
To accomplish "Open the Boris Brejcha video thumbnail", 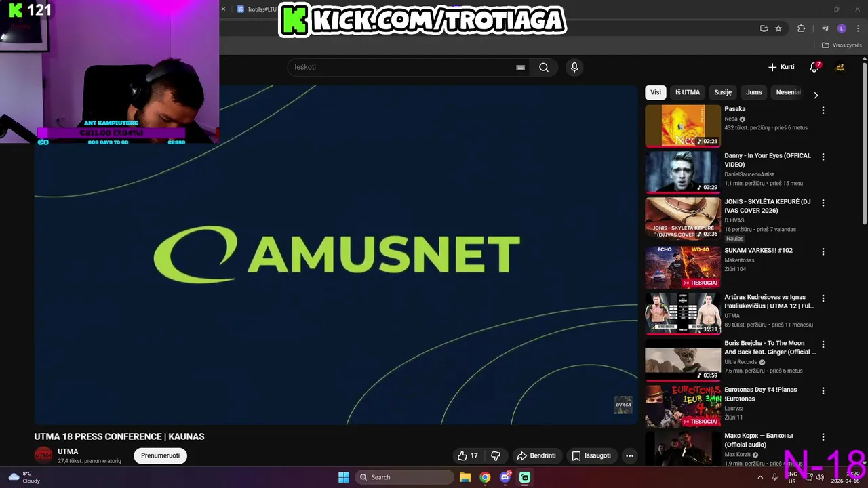I will coord(682,360).
